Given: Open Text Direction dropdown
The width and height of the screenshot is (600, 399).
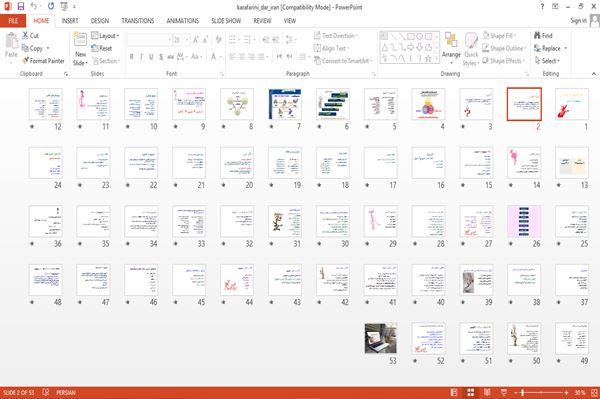Looking at the screenshot, I should click(336, 35).
